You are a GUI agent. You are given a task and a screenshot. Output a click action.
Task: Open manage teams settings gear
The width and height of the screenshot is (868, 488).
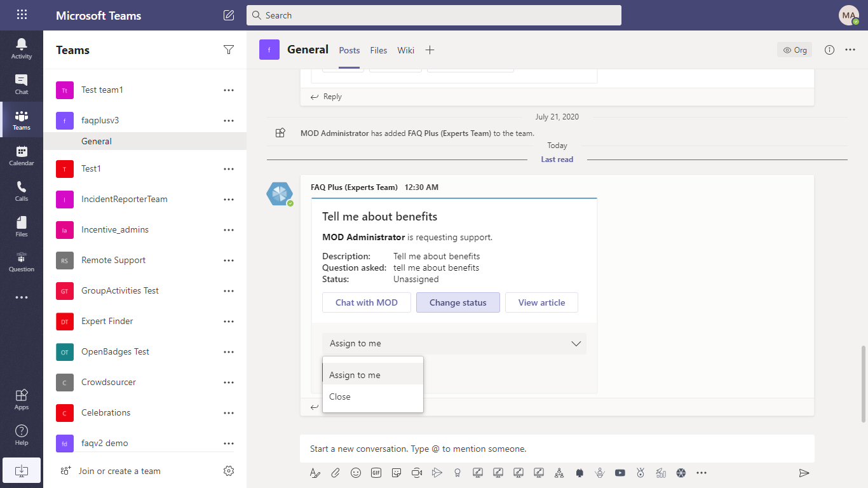pos(229,471)
